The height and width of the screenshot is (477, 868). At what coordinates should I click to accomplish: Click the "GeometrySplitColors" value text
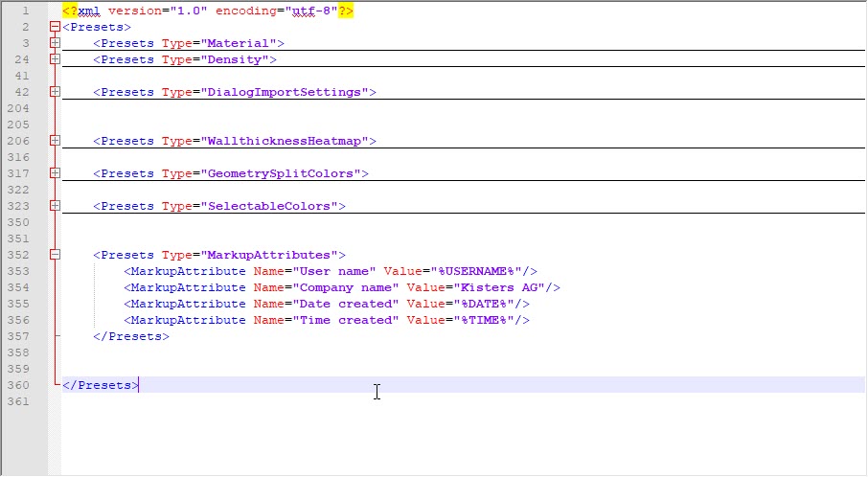tap(280, 173)
